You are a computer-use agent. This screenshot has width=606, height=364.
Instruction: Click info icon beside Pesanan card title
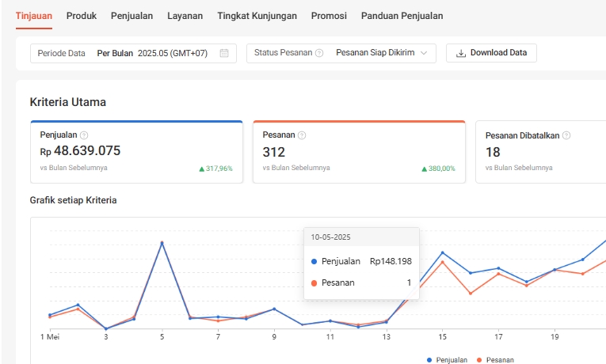pyautogui.click(x=302, y=135)
